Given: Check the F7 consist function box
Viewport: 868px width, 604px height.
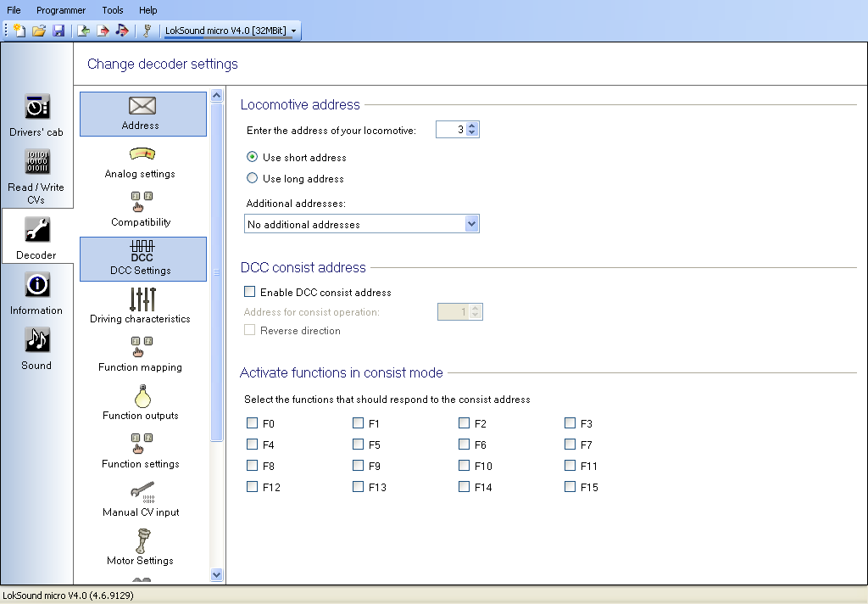Looking at the screenshot, I should point(570,445).
